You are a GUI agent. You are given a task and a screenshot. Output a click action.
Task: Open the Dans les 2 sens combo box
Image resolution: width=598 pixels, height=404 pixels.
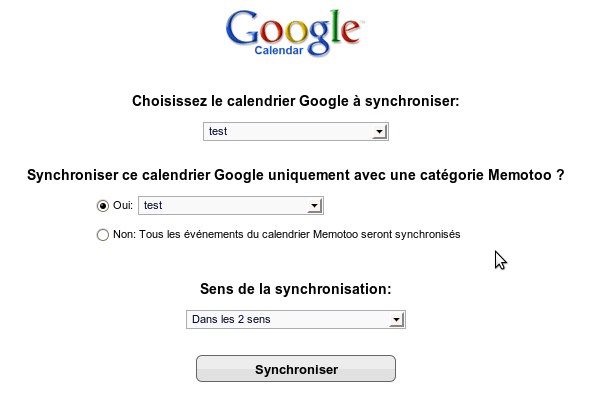[x=296, y=320]
